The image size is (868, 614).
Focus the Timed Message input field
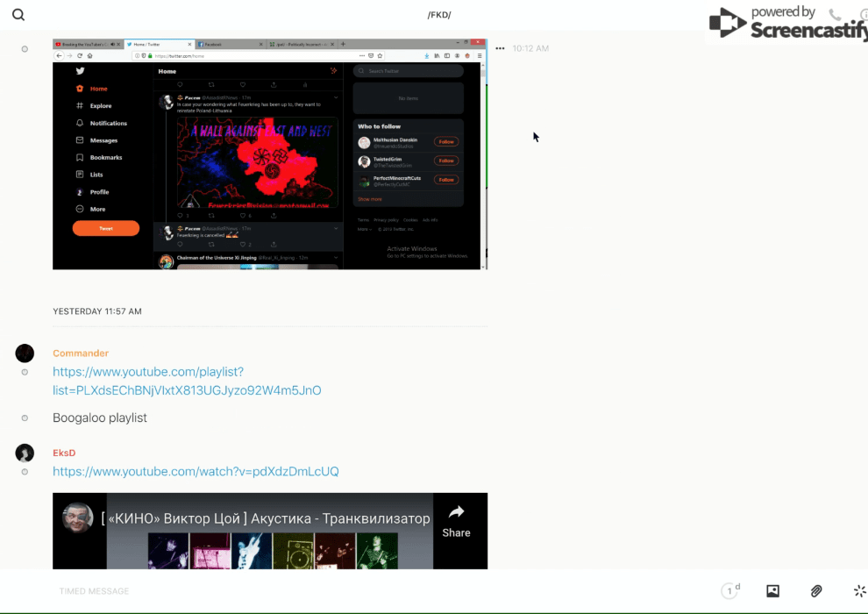351,591
